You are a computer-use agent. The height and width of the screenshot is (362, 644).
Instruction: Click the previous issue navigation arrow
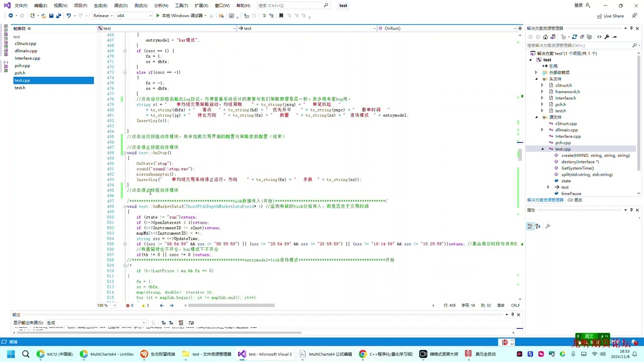click(x=162, y=305)
